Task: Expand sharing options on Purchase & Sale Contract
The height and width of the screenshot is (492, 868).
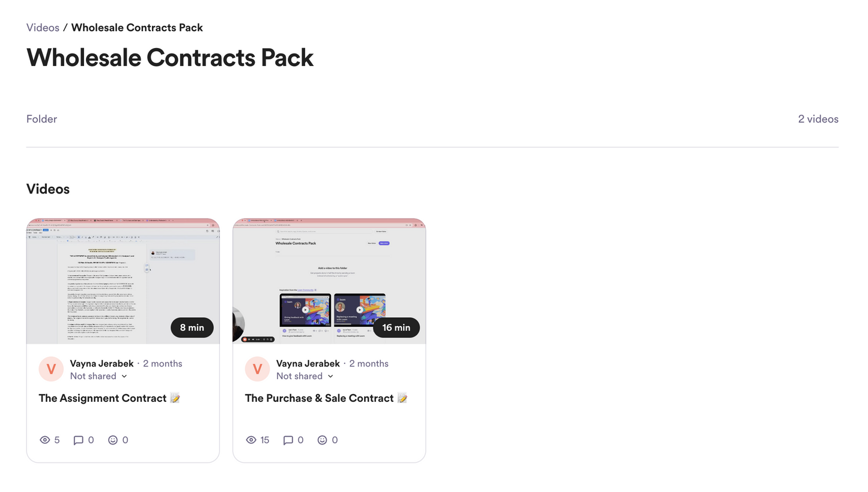Action: point(305,376)
